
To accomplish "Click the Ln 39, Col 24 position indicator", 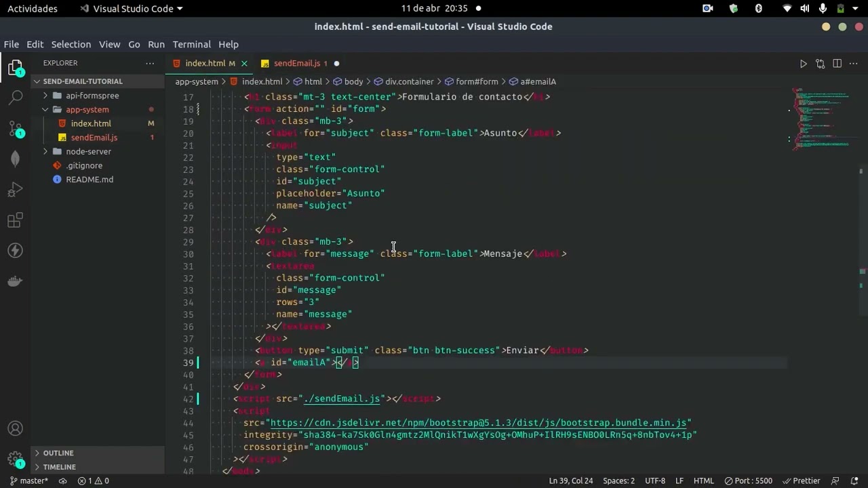I will coord(571,481).
